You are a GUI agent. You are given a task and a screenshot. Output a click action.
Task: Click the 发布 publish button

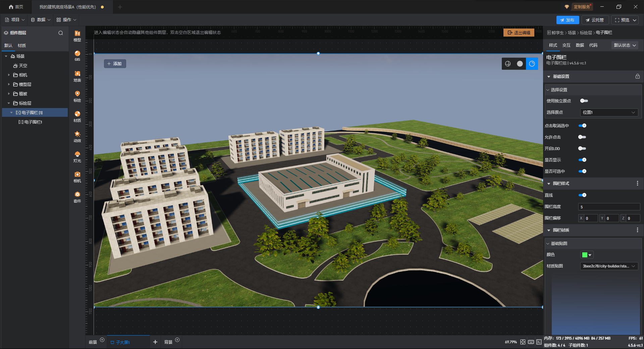[567, 20]
